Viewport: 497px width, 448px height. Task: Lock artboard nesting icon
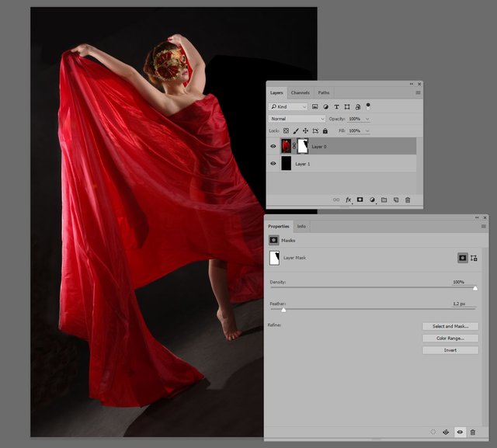click(315, 131)
